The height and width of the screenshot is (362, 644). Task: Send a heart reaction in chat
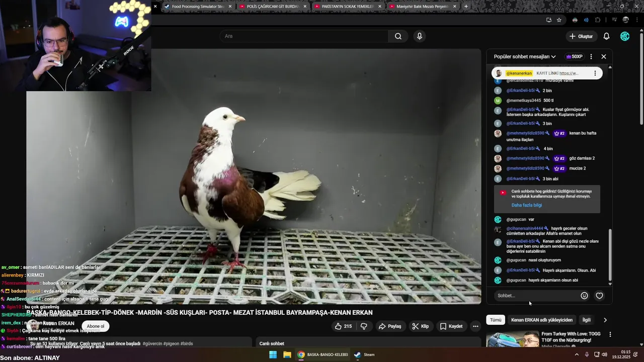pyautogui.click(x=599, y=296)
